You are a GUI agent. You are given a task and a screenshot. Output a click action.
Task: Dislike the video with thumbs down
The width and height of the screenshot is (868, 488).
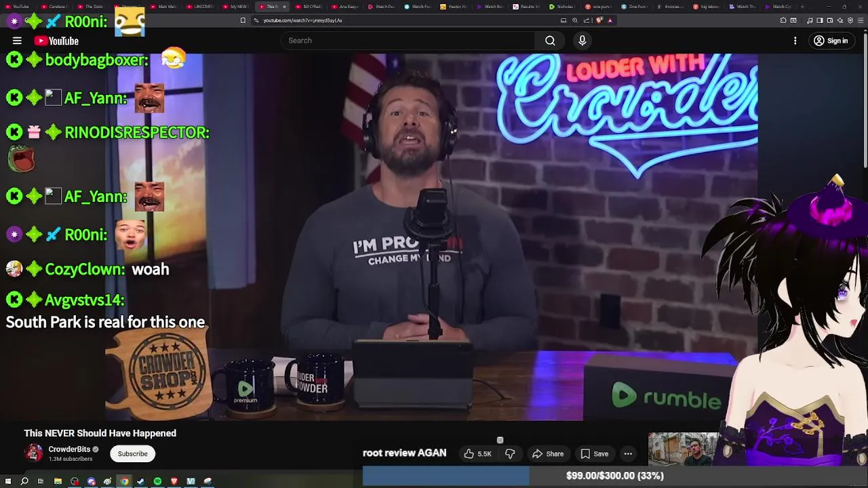(x=510, y=454)
